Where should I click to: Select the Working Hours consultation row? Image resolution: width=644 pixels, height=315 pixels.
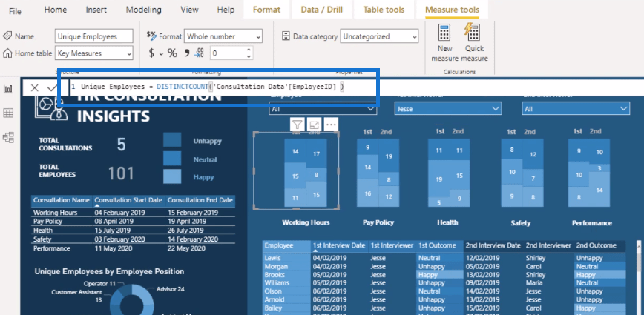point(133,213)
